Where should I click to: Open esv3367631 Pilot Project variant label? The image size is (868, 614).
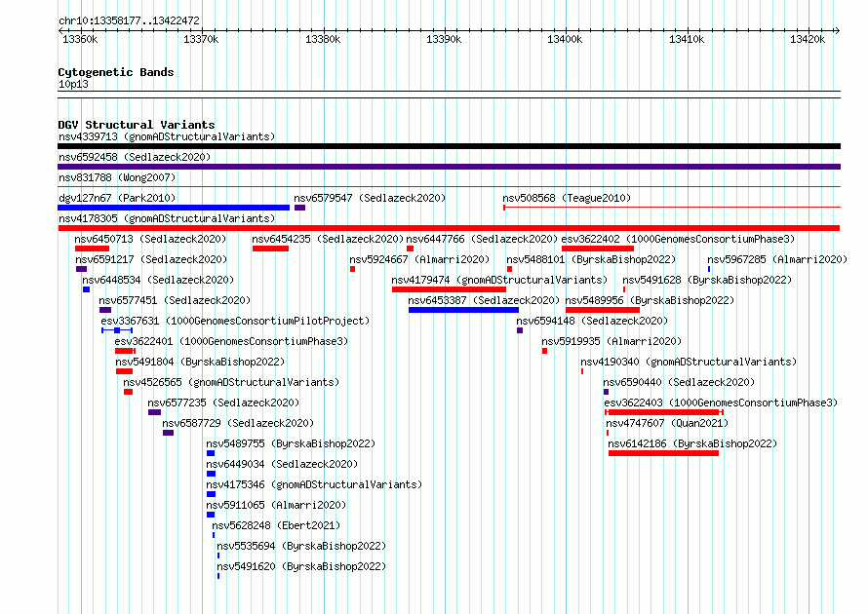235,321
